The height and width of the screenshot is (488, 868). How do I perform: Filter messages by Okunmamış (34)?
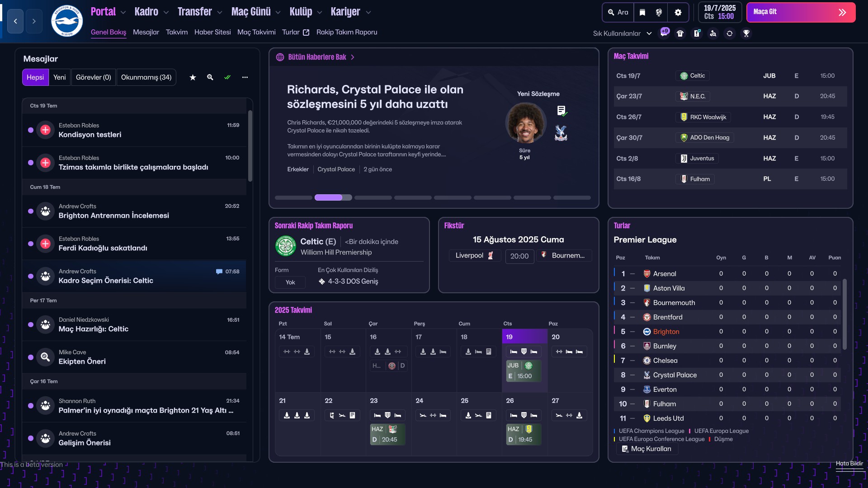pos(146,77)
